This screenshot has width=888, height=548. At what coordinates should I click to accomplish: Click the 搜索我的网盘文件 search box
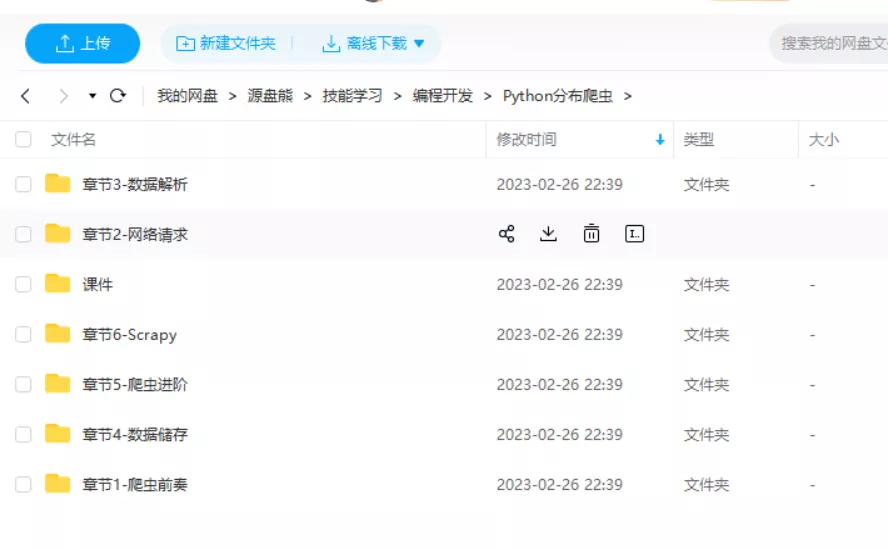(x=832, y=44)
